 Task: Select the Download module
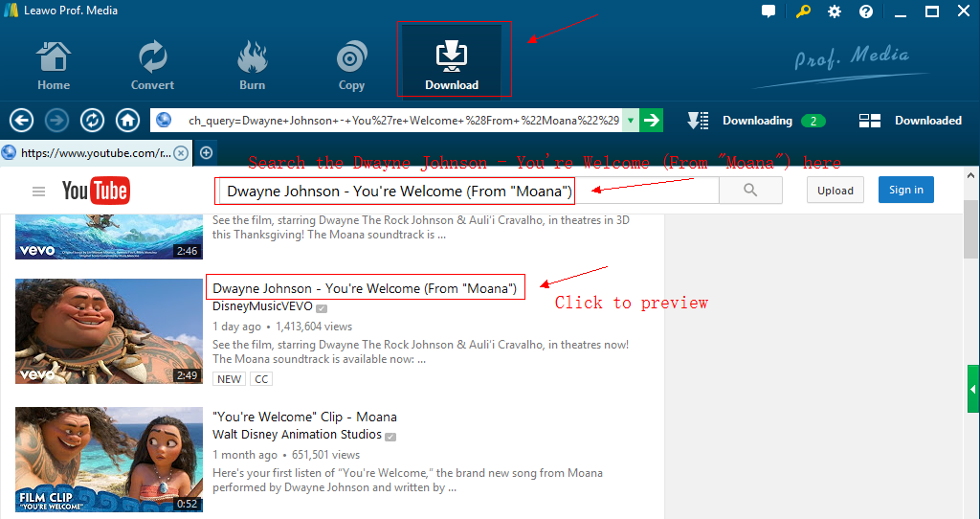(x=452, y=60)
